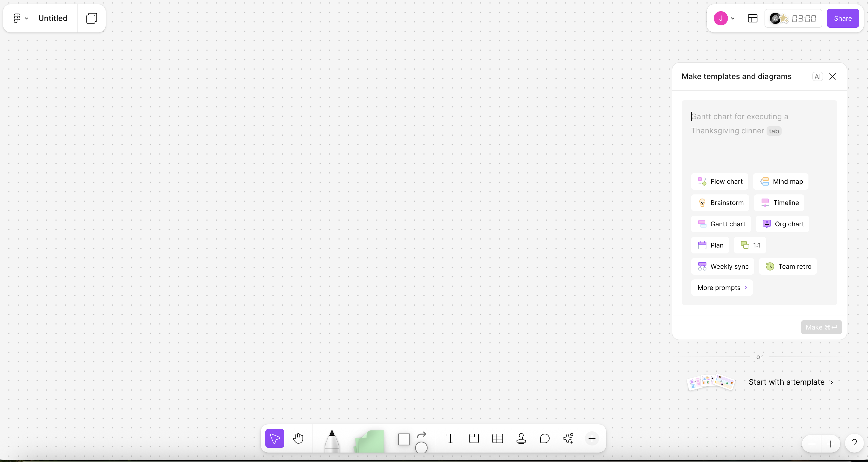Select the Shapes square tool
This screenshot has height=462, width=868.
pos(404,439)
